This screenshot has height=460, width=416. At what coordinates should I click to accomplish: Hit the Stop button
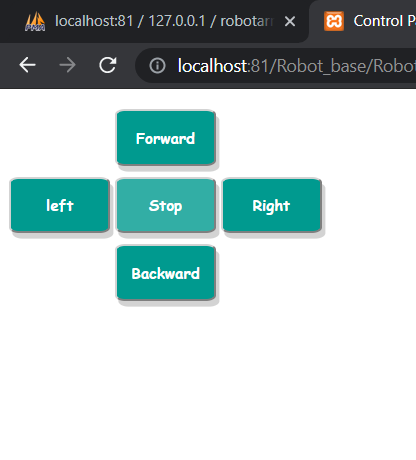pos(166,205)
